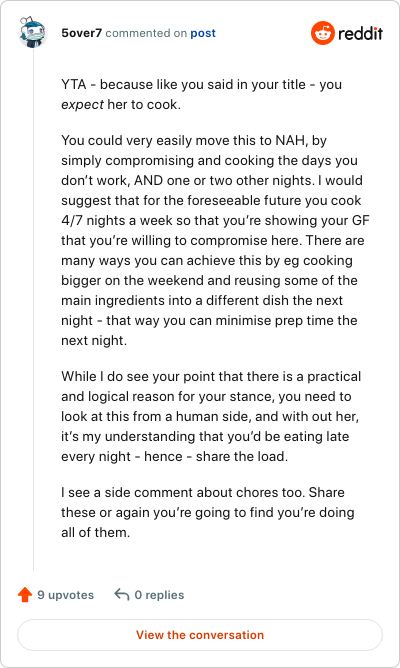Click the reddit wordmark text
Screen dimensions: 400x668
tap(360, 33)
